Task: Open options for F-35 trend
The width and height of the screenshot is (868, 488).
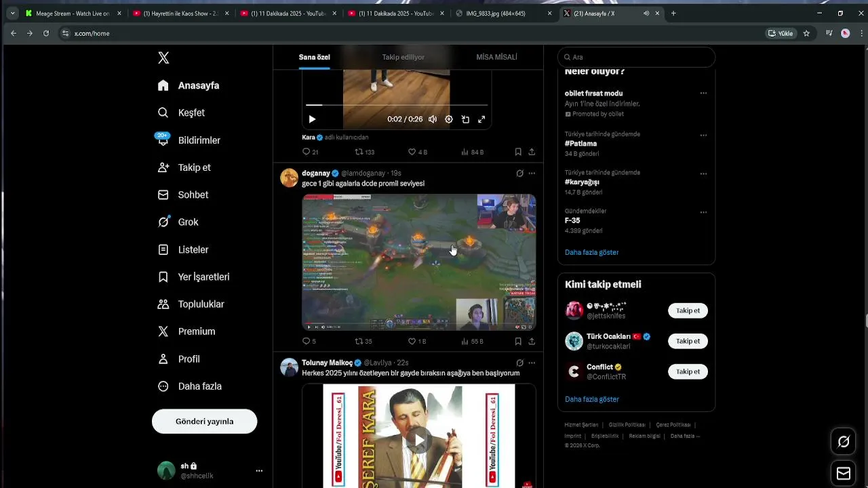Action: 703,212
